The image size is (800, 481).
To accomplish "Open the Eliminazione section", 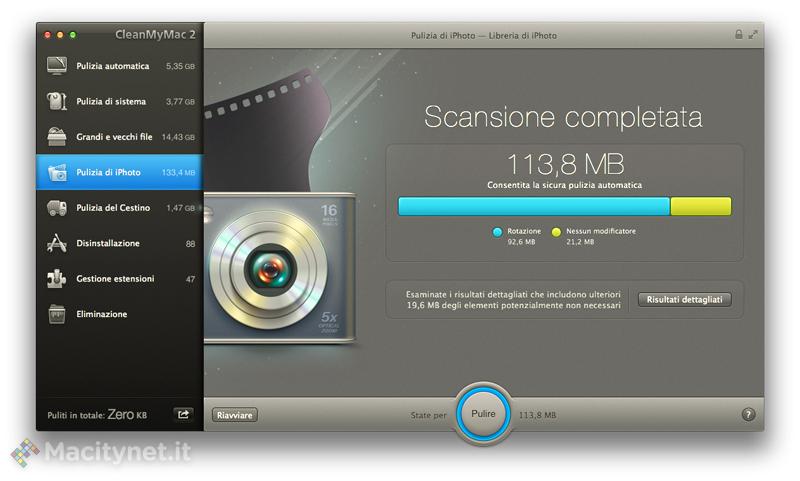I will pos(120,314).
